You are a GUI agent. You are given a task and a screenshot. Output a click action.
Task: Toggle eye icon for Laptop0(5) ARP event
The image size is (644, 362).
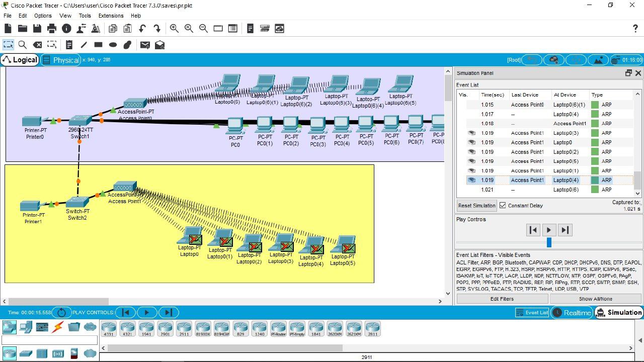(472, 161)
